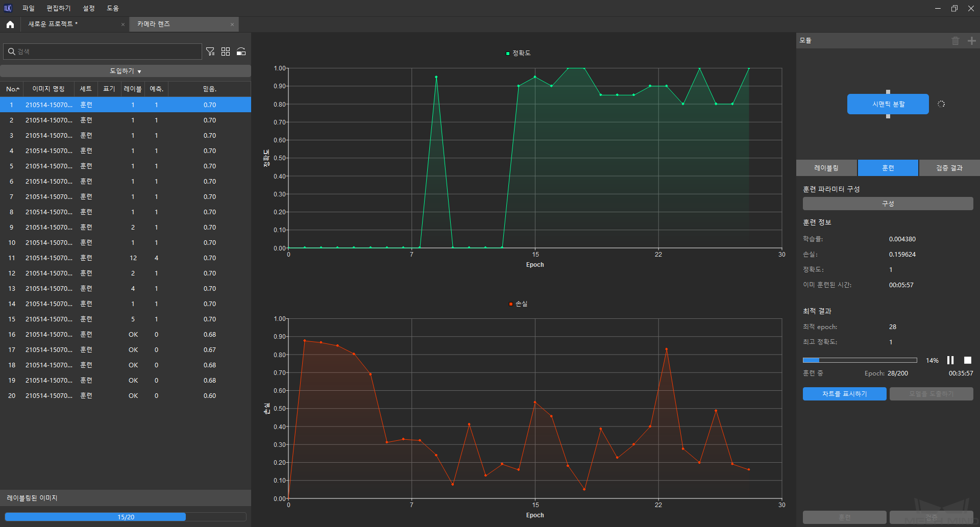Pause the training

[950, 360]
